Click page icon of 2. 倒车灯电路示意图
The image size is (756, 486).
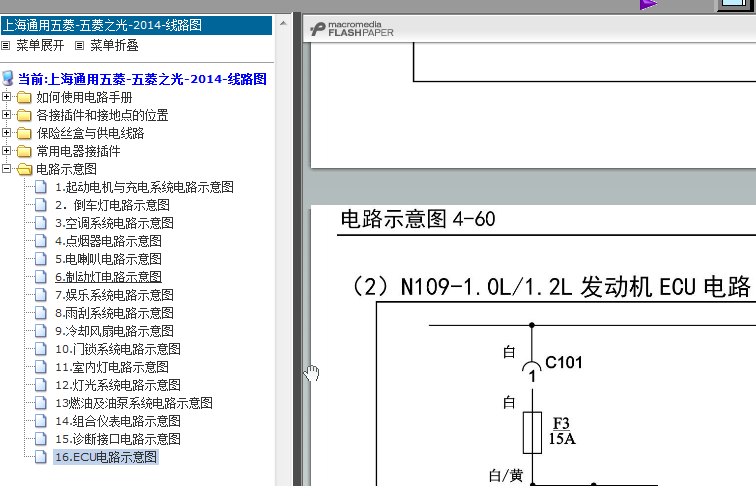41,205
